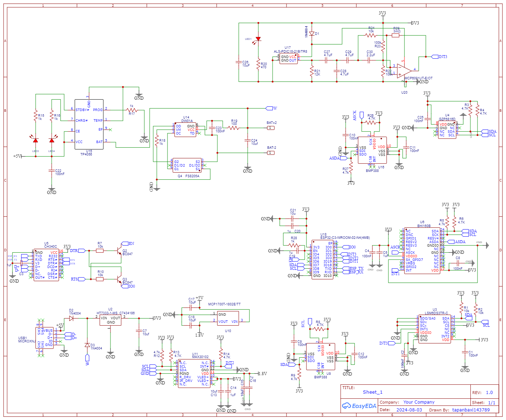Select capacitor C7 10uf near HT7333

coord(139,331)
